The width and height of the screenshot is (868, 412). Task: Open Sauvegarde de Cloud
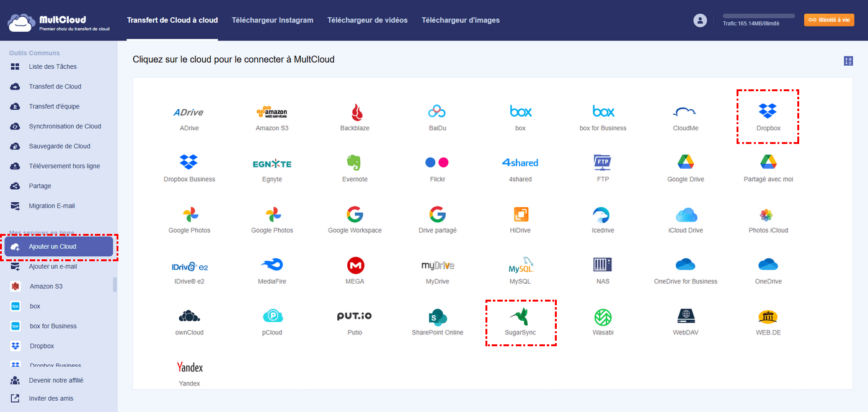pos(59,146)
